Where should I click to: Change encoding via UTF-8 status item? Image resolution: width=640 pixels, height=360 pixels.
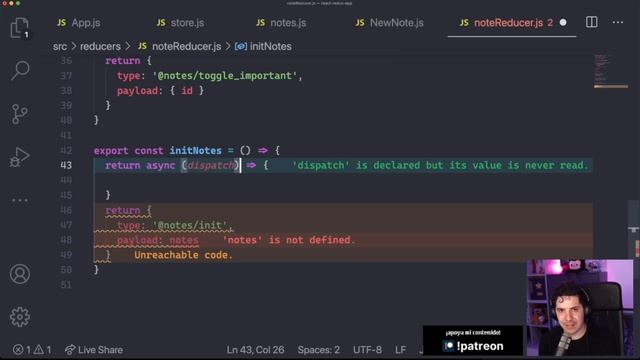367,350
